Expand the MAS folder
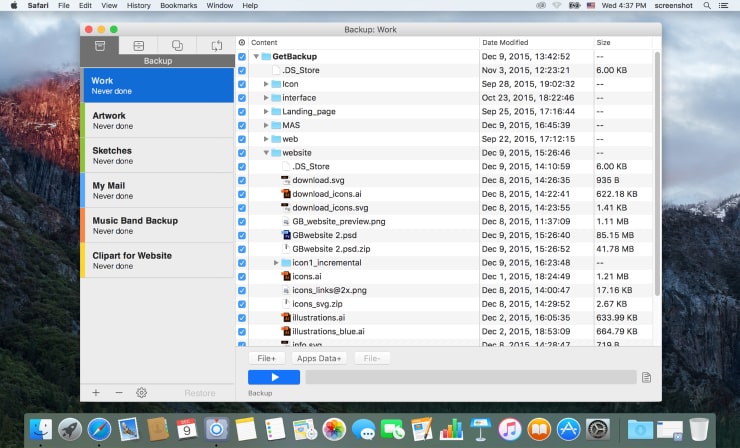The height and width of the screenshot is (448, 740). point(266,125)
